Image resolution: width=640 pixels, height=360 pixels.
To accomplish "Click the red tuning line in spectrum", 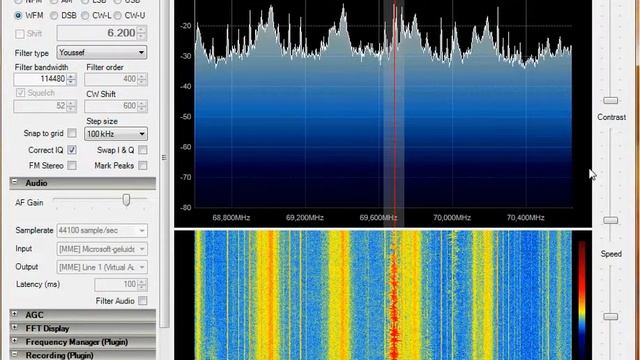I will (x=395, y=106).
